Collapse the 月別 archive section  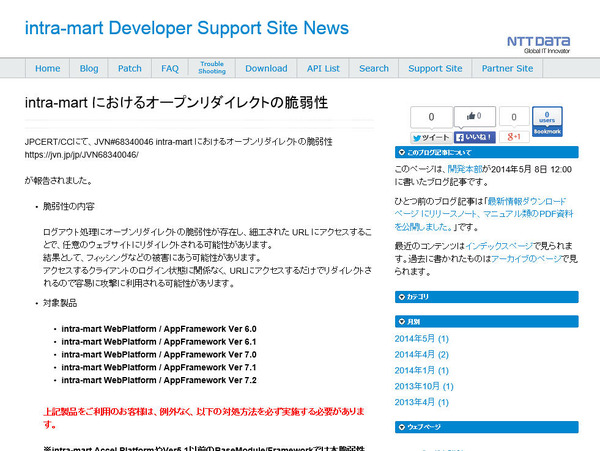400,322
